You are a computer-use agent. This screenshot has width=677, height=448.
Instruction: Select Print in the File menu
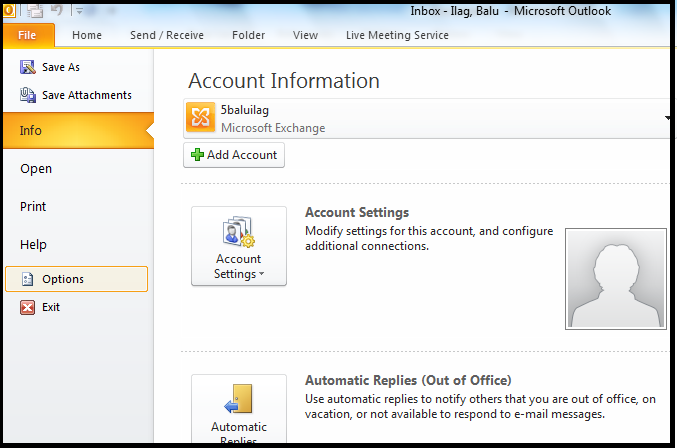33,207
